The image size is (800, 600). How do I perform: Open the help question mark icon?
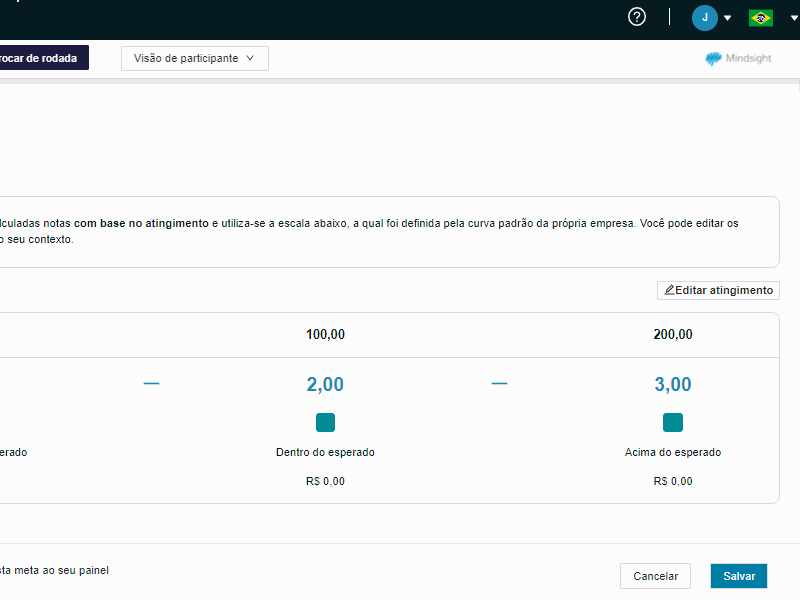(637, 17)
